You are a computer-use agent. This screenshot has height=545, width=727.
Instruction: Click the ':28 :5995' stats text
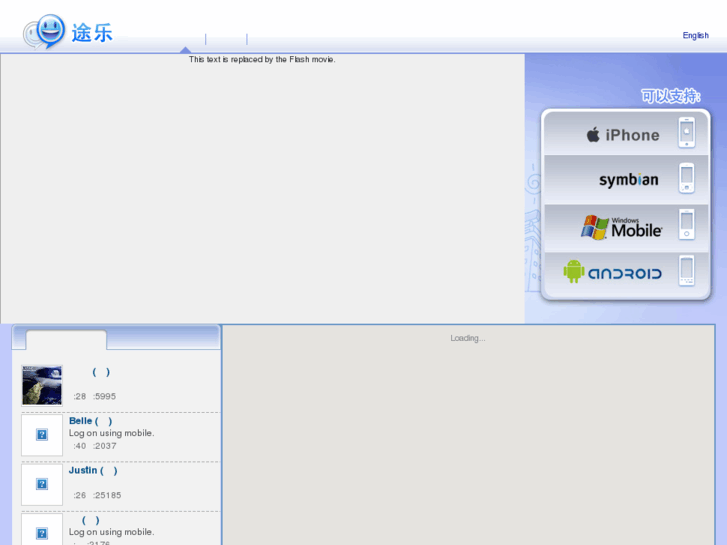(95, 397)
